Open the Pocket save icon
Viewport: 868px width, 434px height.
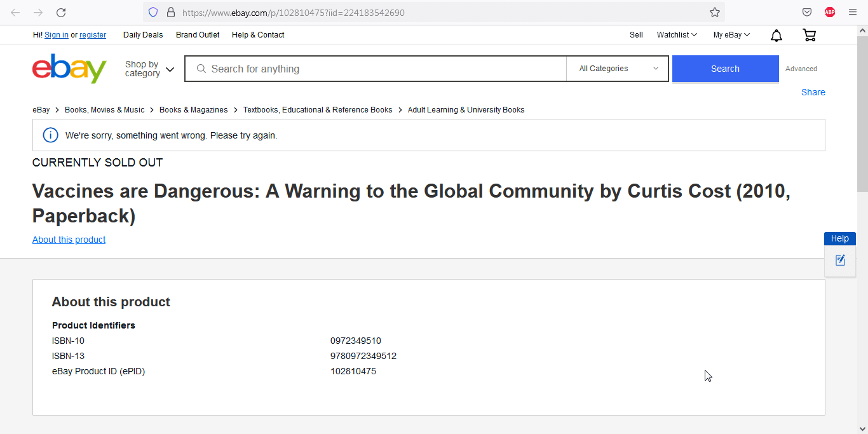(x=807, y=13)
